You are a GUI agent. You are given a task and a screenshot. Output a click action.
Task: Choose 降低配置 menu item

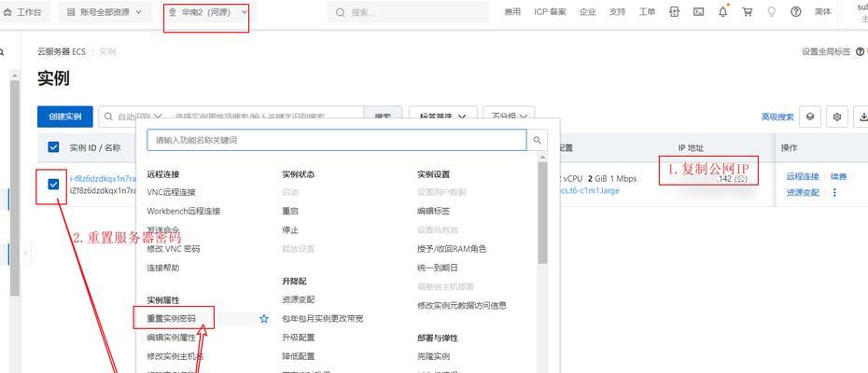click(298, 356)
